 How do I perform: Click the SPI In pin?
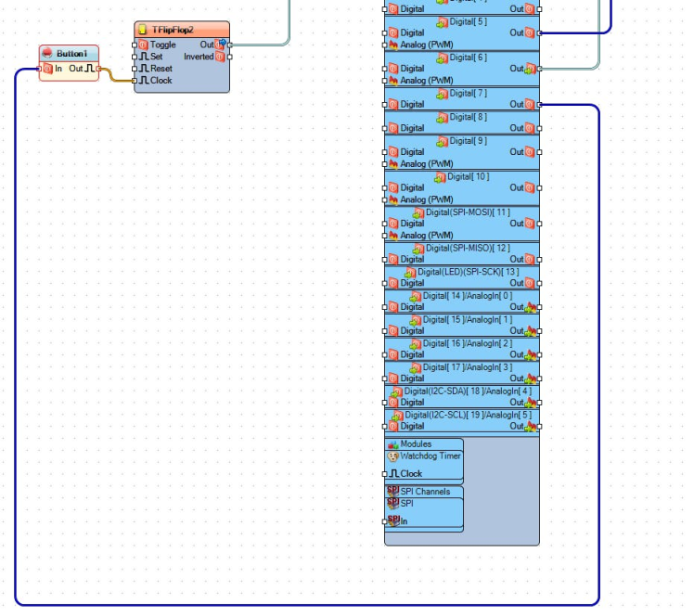(x=386, y=521)
